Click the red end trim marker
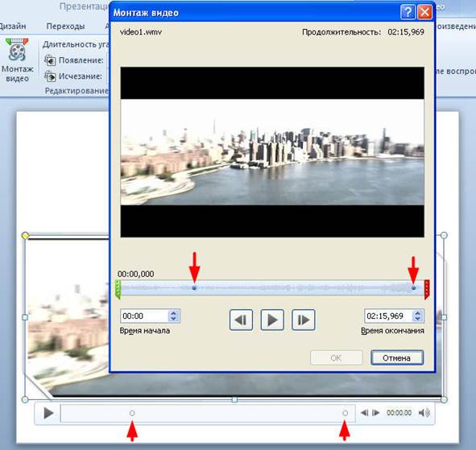 click(x=427, y=290)
